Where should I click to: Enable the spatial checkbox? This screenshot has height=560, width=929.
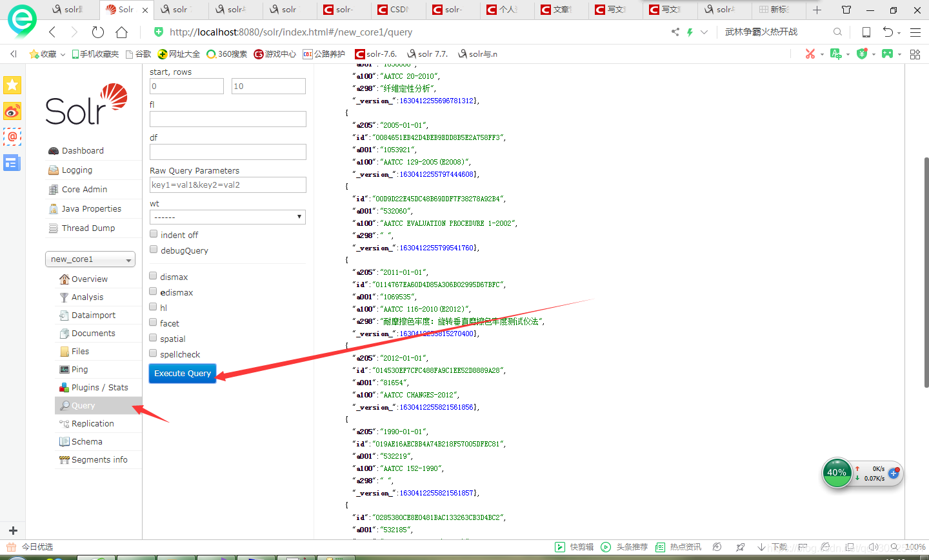click(153, 338)
